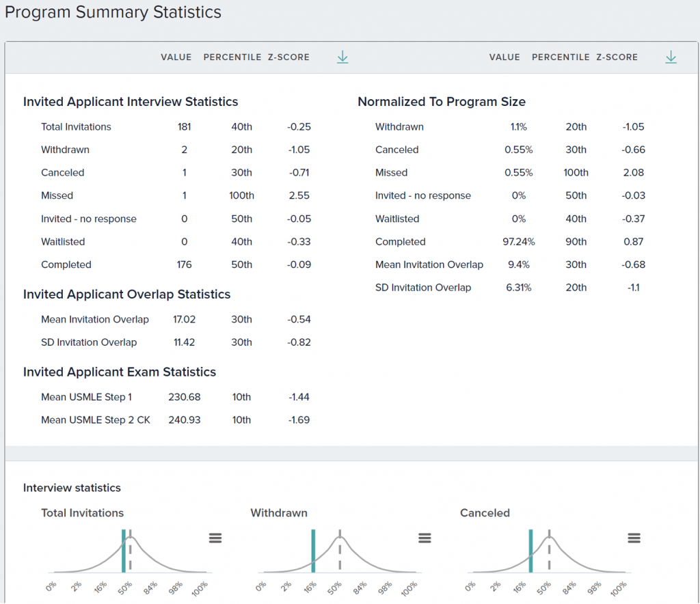The width and height of the screenshot is (700, 604).
Task: Open the Withdrawn chart hamburger menu
Action: 425,538
